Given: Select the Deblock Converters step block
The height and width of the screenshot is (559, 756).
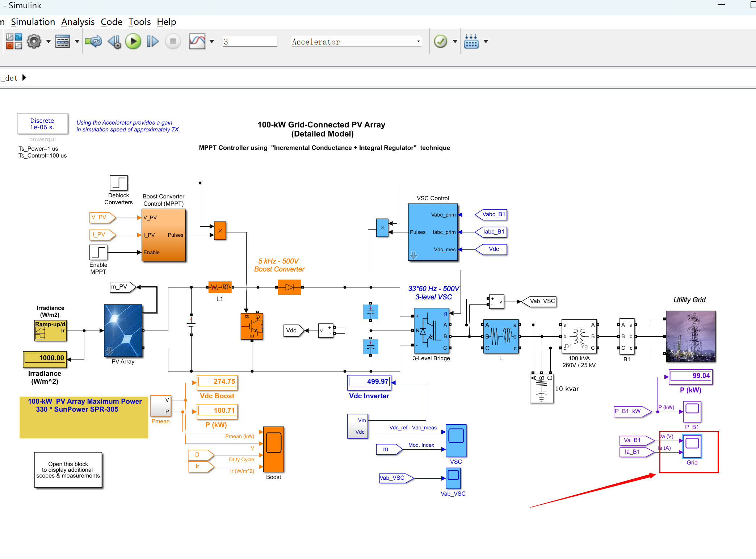Looking at the screenshot, I should [118, 183].
